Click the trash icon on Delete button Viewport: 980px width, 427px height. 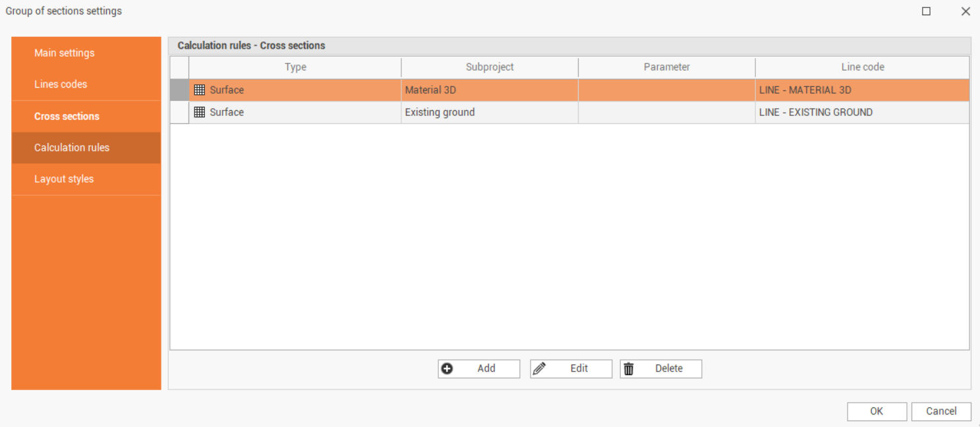tap(629, 369)
